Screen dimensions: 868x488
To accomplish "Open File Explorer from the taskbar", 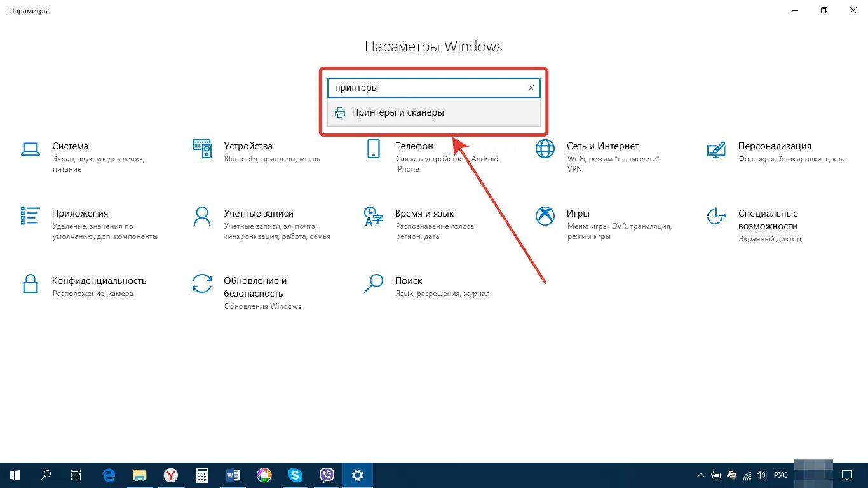I will pyautogui.click(x=140, y=475).
